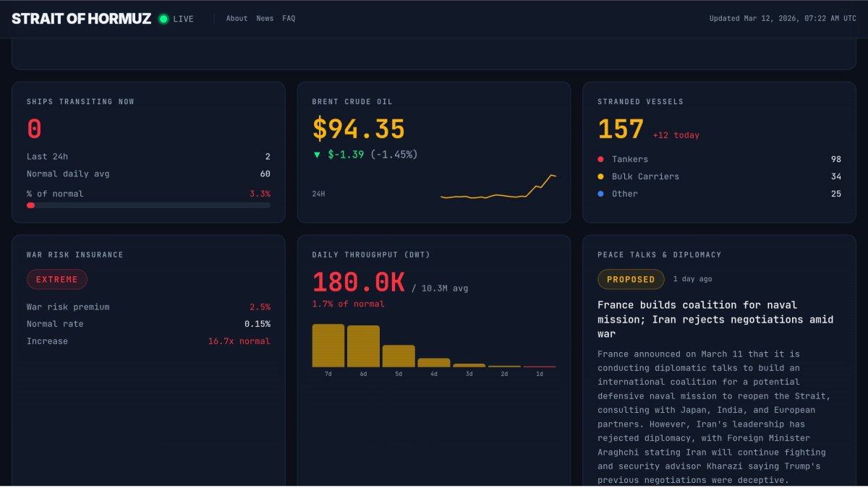Click the yellow Bulk Carriers legend dot
Screen dimensions: 868x488
coord(600,176)
